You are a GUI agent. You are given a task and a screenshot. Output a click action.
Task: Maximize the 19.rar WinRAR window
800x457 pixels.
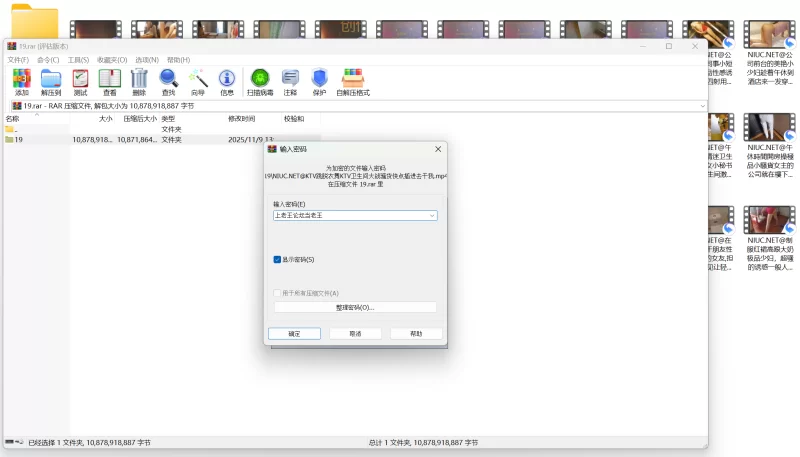(668, 46)
